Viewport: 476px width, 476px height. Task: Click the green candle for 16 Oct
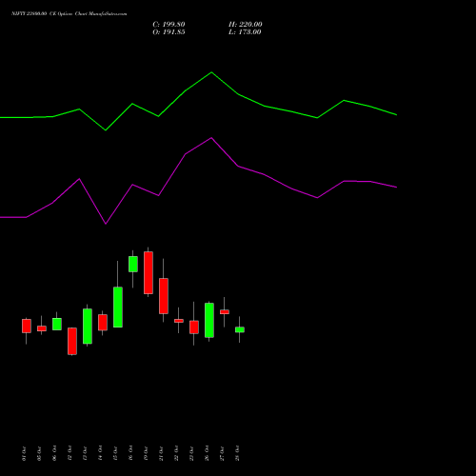click(x=133, y=264)
